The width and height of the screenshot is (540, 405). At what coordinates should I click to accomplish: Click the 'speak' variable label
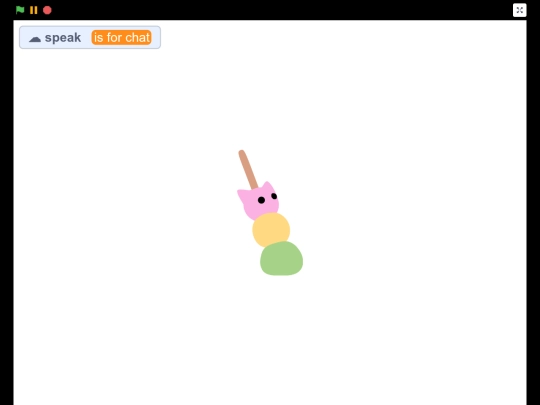[x=63, y=38]
